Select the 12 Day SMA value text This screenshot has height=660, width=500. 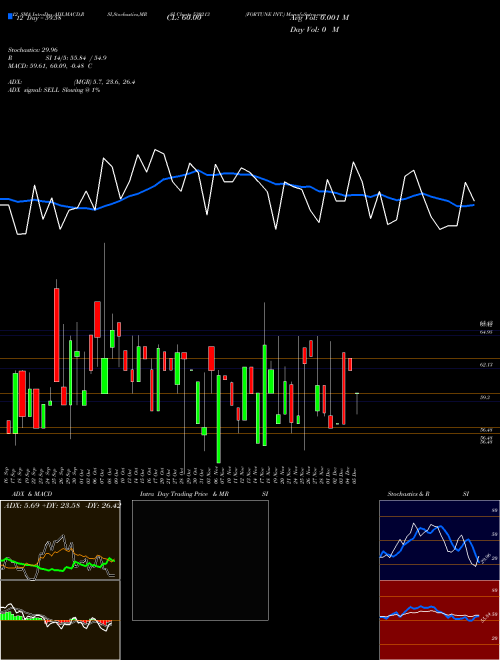point(38,18)
